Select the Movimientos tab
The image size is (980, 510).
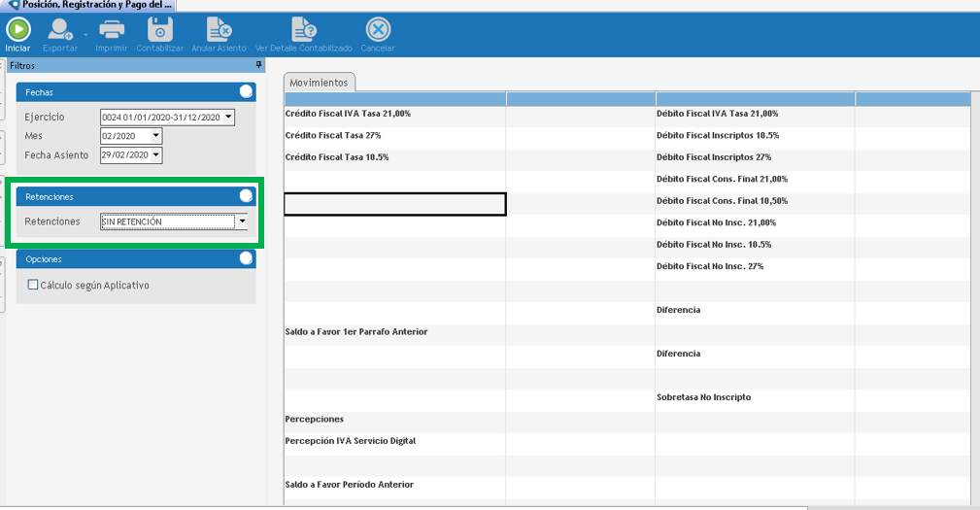coord(319,83)
